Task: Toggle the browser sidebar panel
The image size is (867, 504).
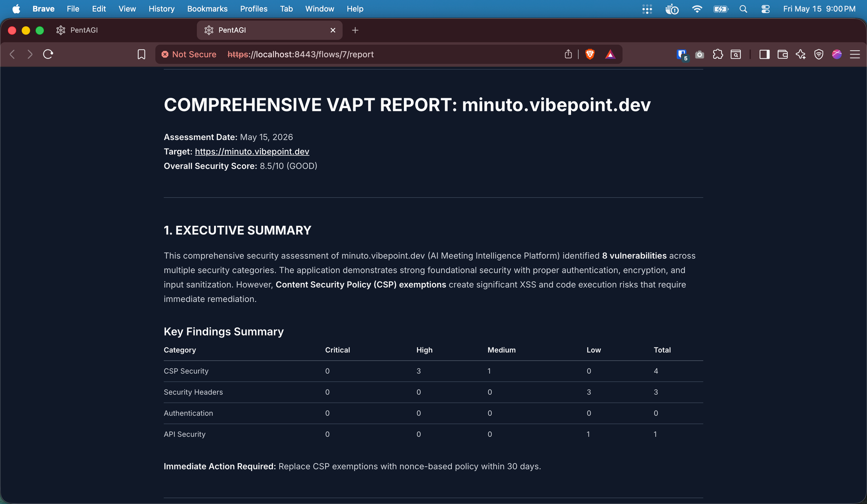Action: [x=765, y=54]
